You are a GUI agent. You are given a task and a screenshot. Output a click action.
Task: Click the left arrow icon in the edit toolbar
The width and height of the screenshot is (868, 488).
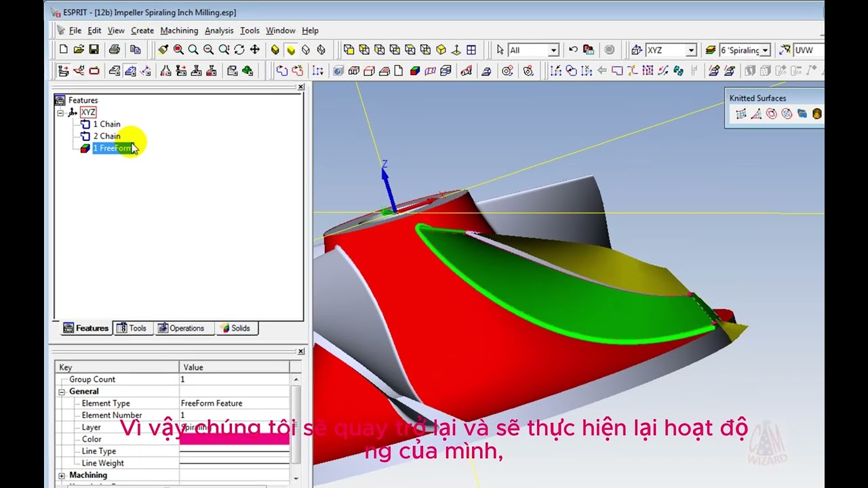tap(602, 70)
